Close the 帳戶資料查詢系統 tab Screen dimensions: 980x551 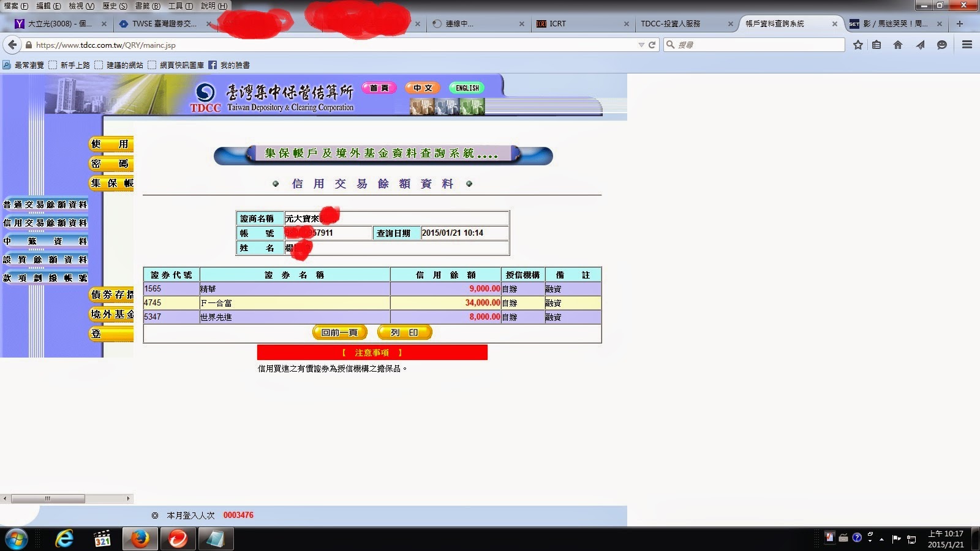pos(834,24)
